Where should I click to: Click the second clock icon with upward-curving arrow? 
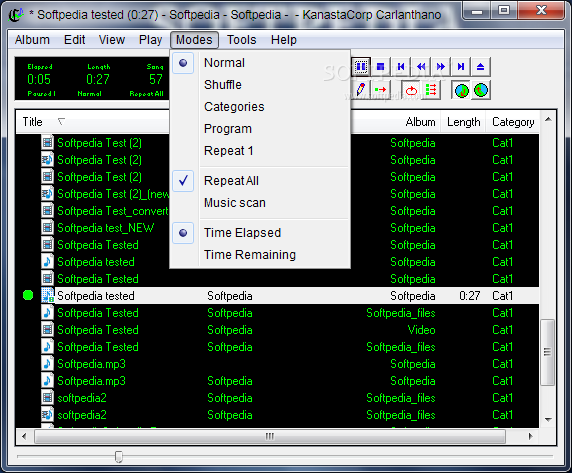[x=481, y=90]
